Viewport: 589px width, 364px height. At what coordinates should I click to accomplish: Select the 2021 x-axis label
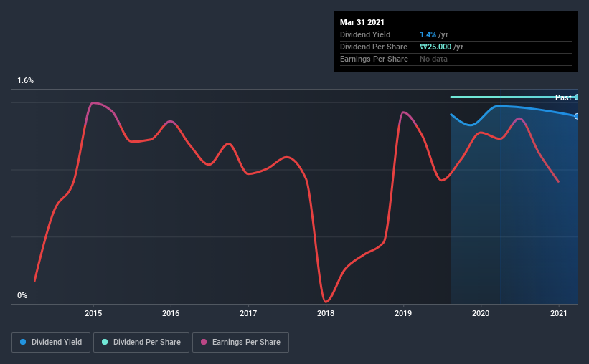(559, 313)
